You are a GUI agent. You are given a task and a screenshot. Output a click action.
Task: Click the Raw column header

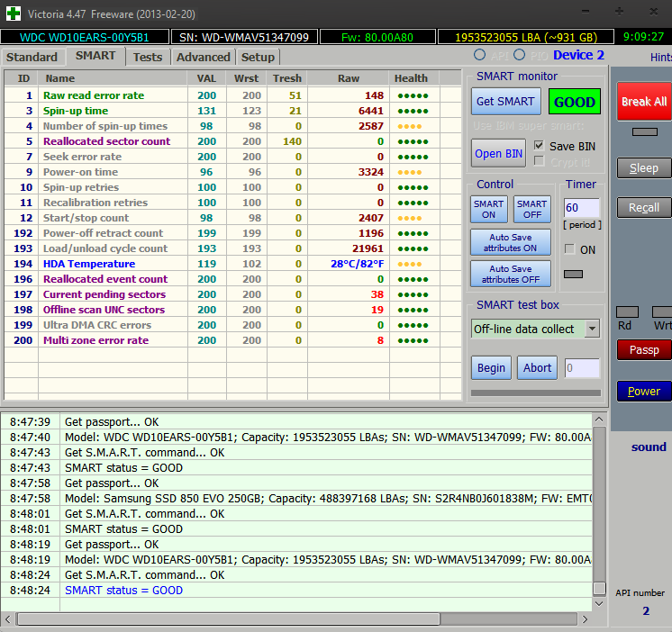pos(349,78)
